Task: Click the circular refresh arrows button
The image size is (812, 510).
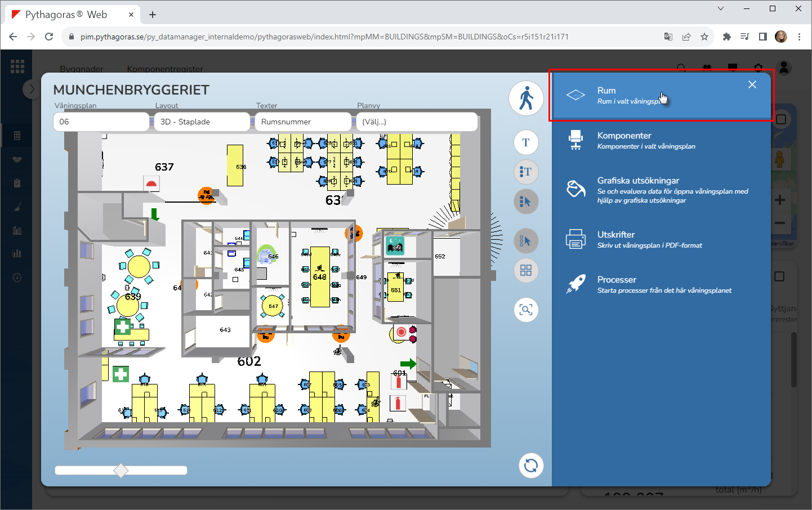Action: [x=530, y=466]
